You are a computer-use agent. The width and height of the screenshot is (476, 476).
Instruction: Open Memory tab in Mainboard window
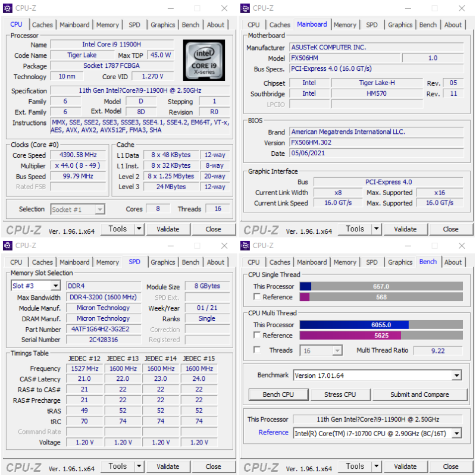[345, 25]
